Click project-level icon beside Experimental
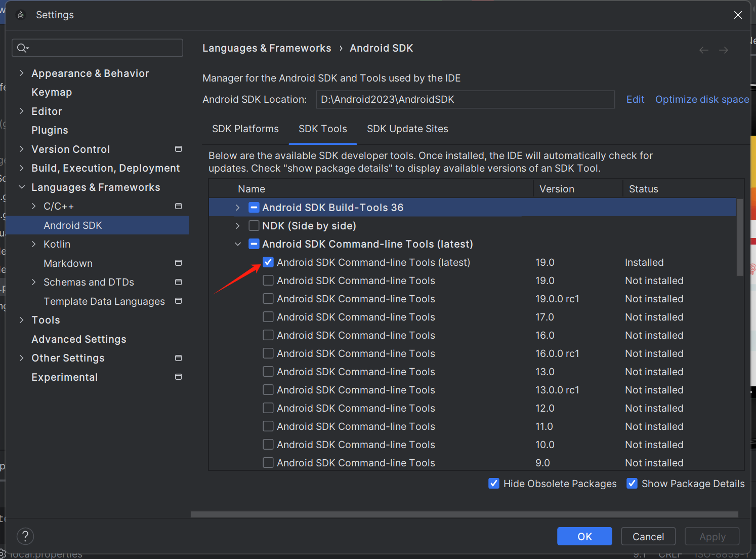Viewport: 756px width, 559px height. [178, 377]
